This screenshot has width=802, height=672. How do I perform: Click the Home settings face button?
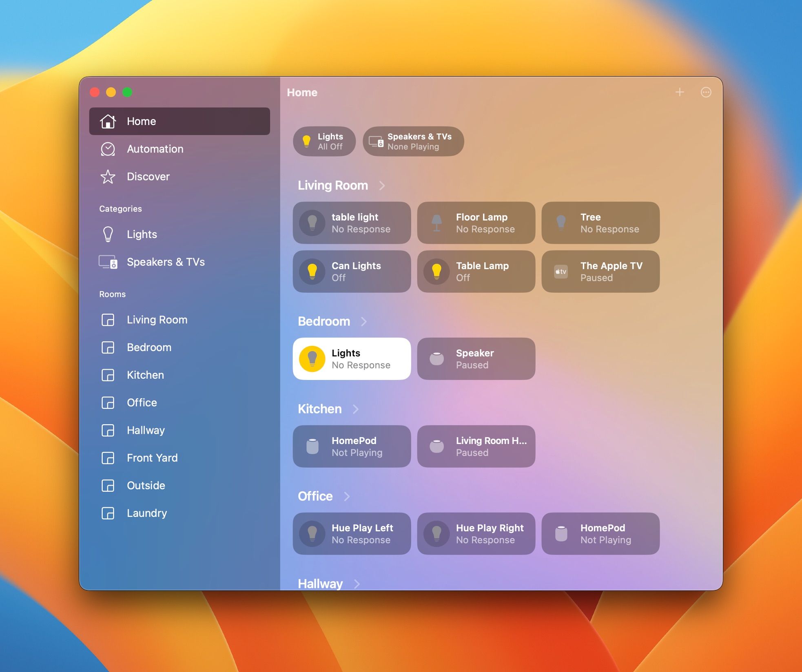tap(704, 93)
